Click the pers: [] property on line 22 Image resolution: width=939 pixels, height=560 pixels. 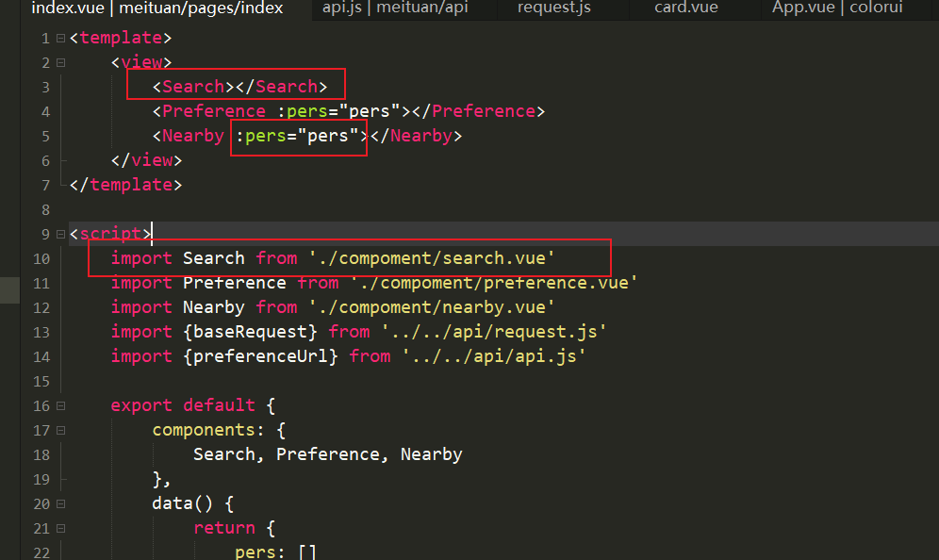(275, 552)
